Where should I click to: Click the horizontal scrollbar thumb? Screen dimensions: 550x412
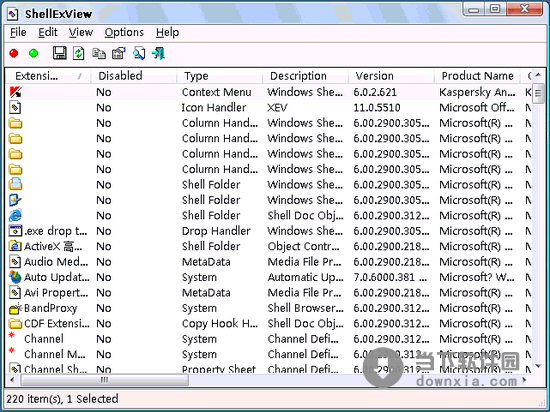point(105,380)
